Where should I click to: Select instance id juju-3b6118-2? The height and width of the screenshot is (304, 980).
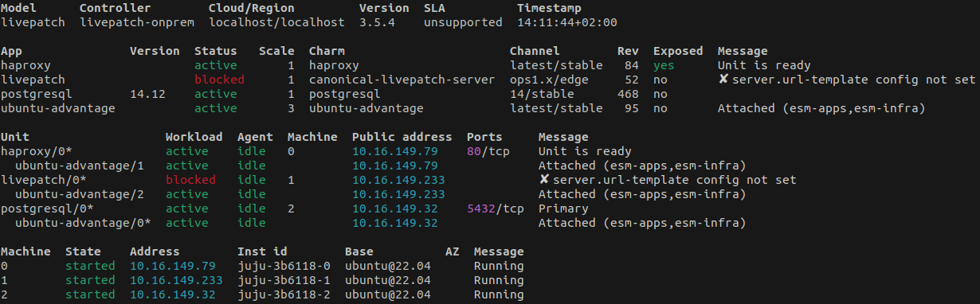coord(284,294)
